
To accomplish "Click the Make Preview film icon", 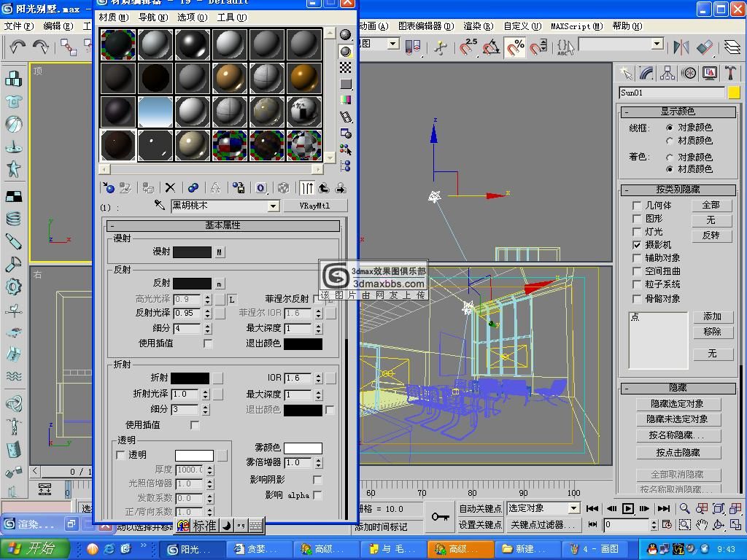I will pos(345,117).
